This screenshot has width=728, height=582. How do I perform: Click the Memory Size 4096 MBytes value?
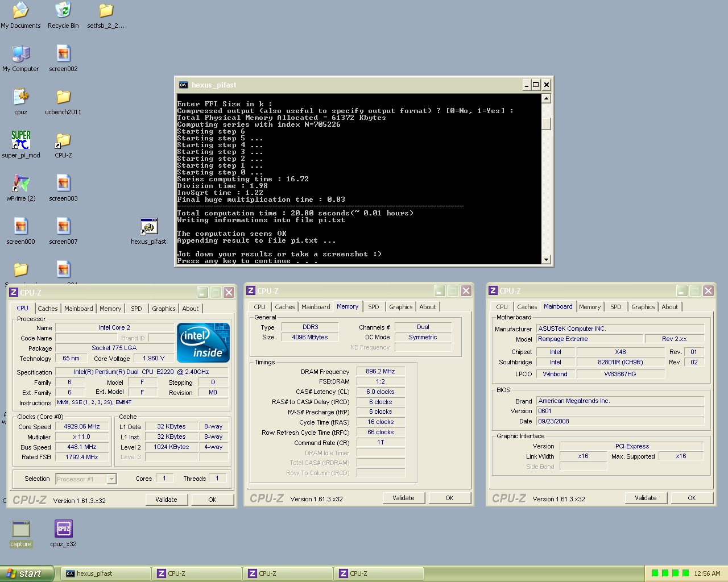[310, 337]
